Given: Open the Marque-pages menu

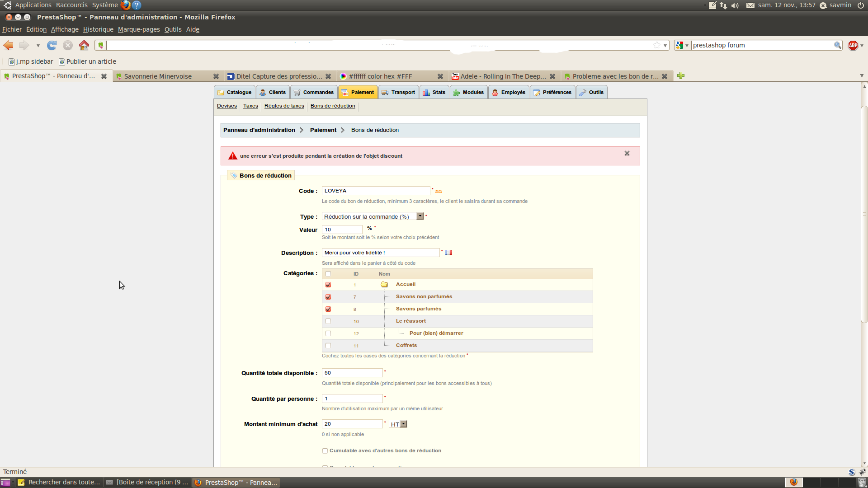Looking at the screenshot, I should (x=139, y=29).
